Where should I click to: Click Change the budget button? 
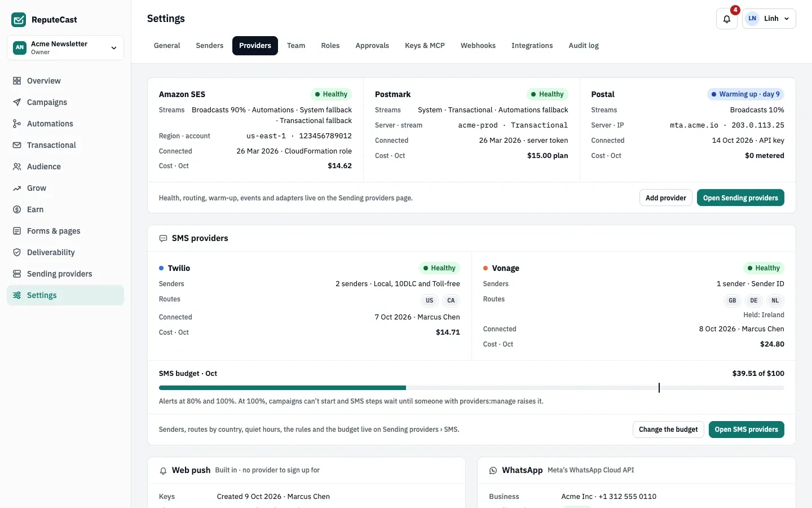668,430
